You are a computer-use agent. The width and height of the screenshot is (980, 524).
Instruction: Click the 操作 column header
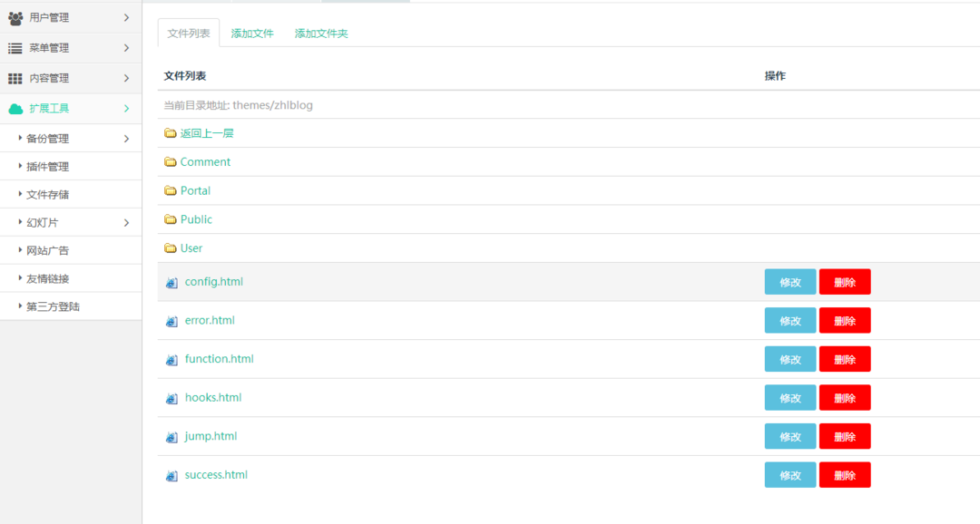point(775,75)
